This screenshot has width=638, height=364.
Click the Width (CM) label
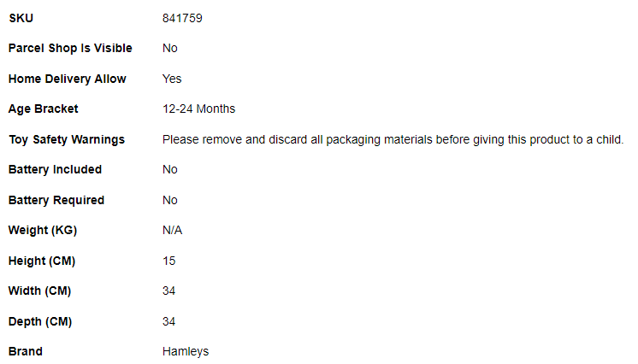40,291
